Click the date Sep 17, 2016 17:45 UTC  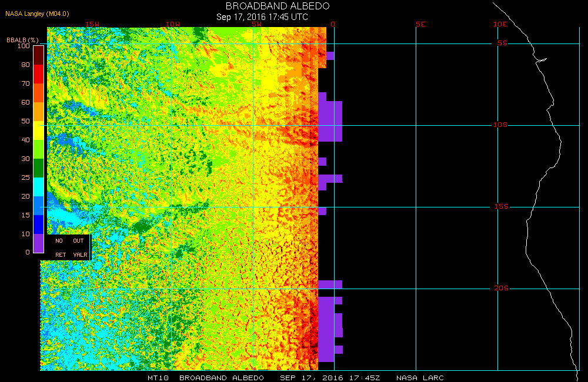coord(262,17)
